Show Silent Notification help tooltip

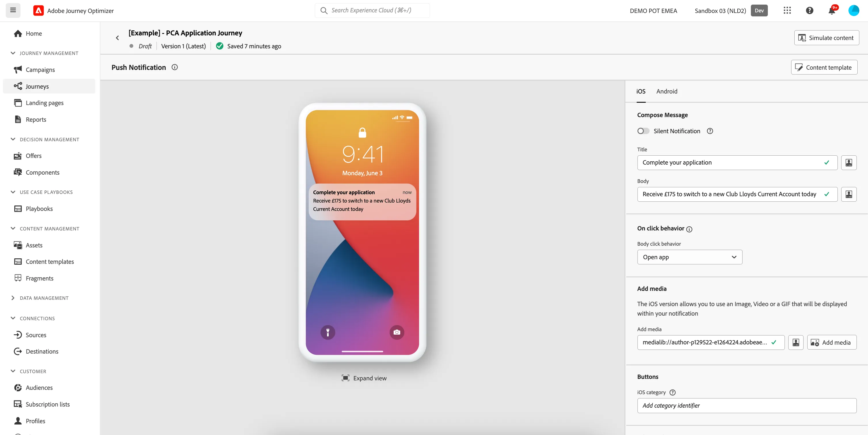[710, 131]
